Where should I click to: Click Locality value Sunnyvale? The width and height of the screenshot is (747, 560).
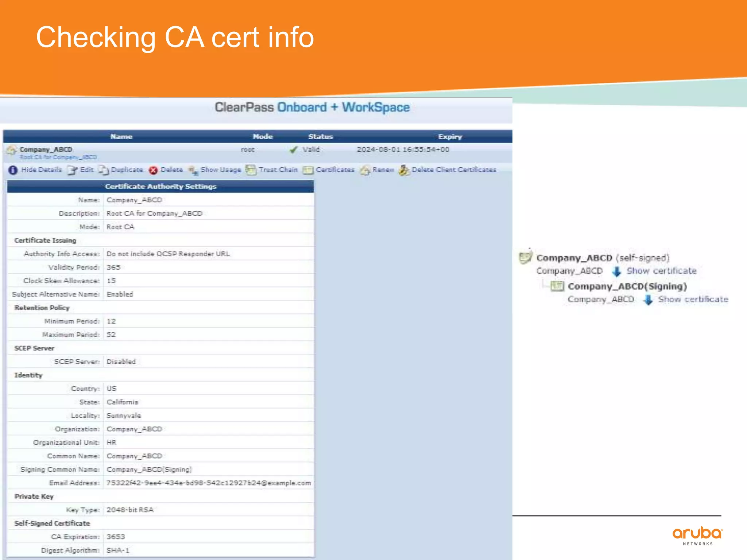pyautogui.click(x=124, y=416)
